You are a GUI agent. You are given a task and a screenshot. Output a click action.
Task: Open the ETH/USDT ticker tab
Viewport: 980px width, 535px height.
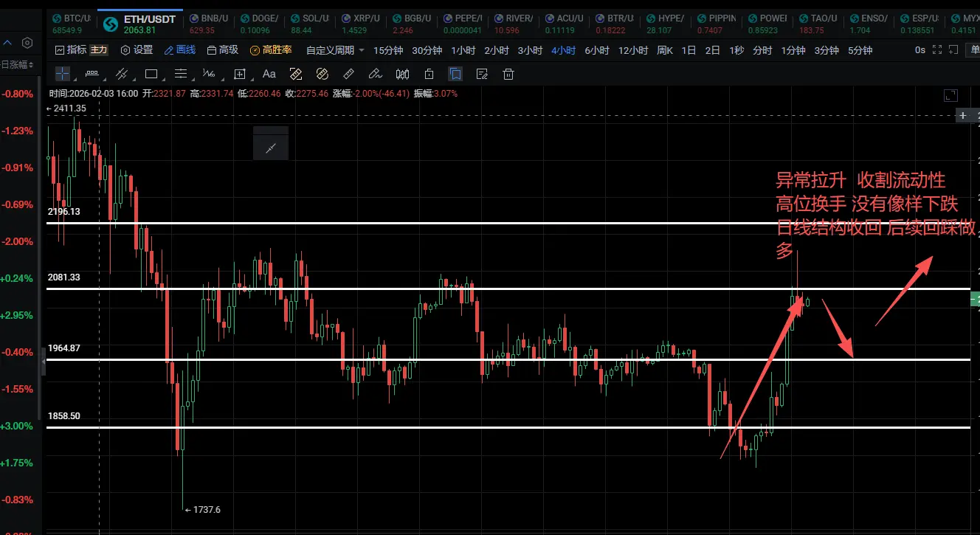[139, 24]
